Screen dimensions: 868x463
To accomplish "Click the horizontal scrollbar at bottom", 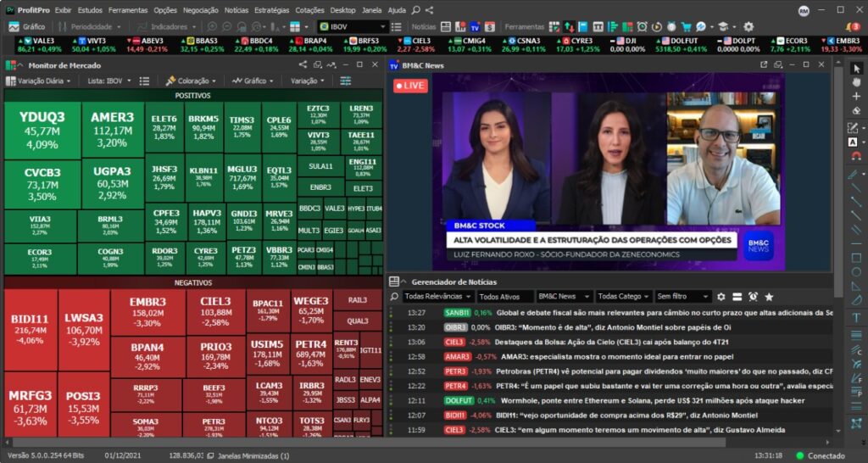I will [x=370, y=443].
